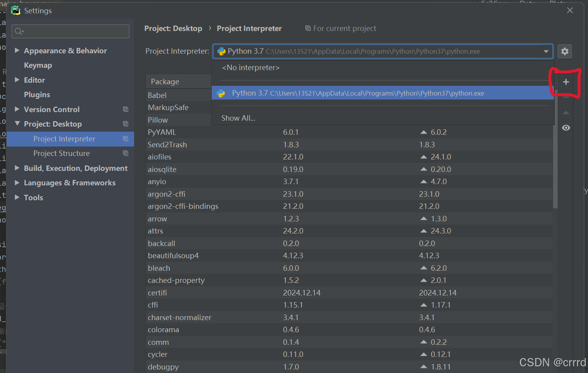
Task: Select the argon2-cffi-bindings package row
Action: point(349,206)
